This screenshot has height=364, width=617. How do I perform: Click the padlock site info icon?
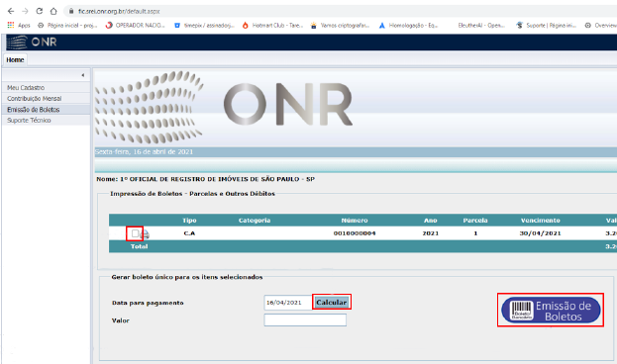click(71, 12)
